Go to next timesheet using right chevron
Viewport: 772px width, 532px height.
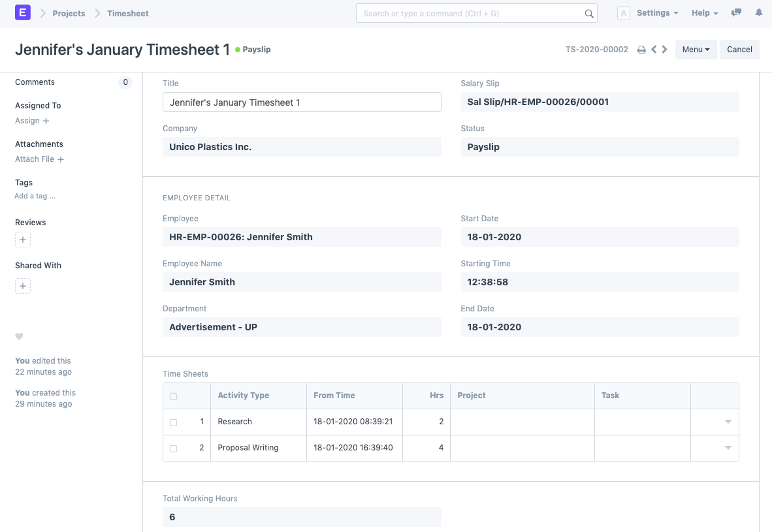coord(665,50)
